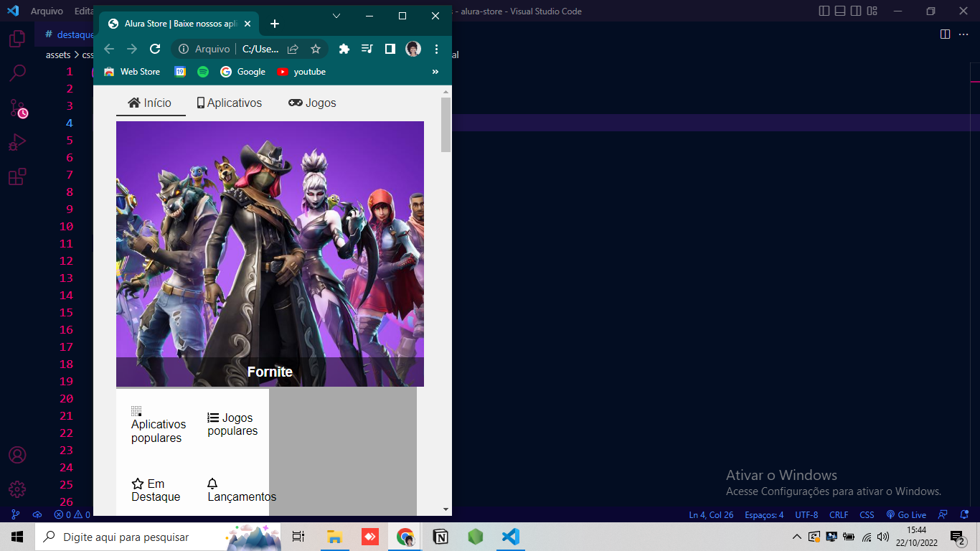
Task: Select the Início tab on the page
Action: click(150, 103)
